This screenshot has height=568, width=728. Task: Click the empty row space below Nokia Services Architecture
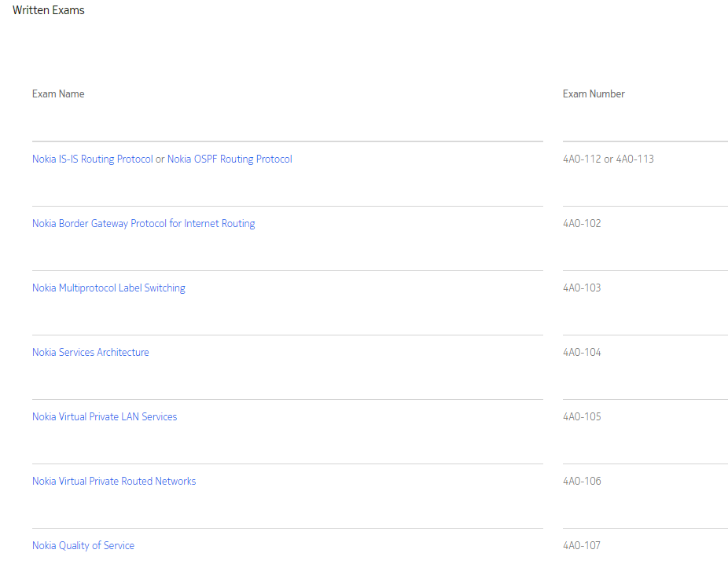pos(288,379)
